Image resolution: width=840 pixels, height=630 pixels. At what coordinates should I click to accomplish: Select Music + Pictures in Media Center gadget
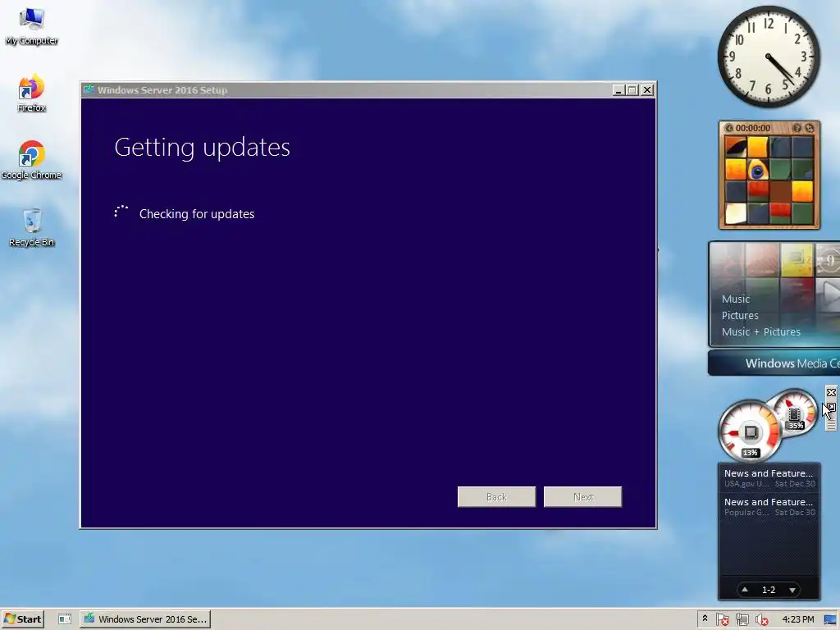[760, 332]
